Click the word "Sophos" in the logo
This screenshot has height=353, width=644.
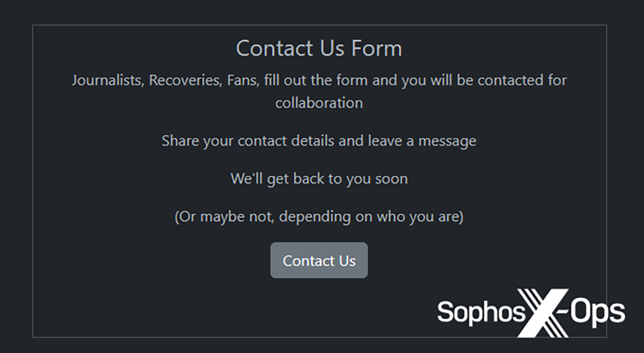pyautogui.click(x=480, y=313)
